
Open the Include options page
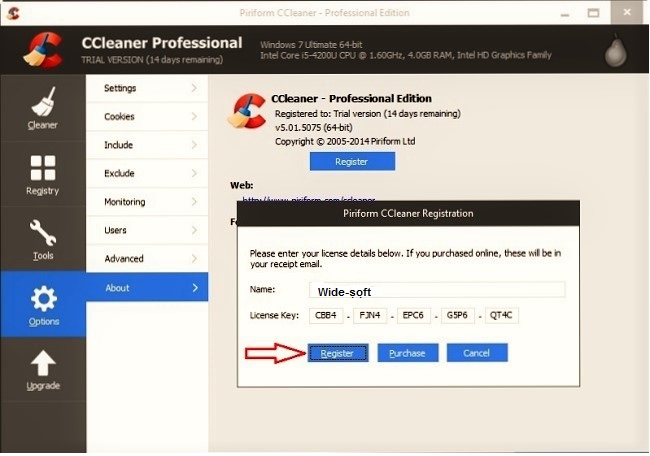(x=147, y=145)
